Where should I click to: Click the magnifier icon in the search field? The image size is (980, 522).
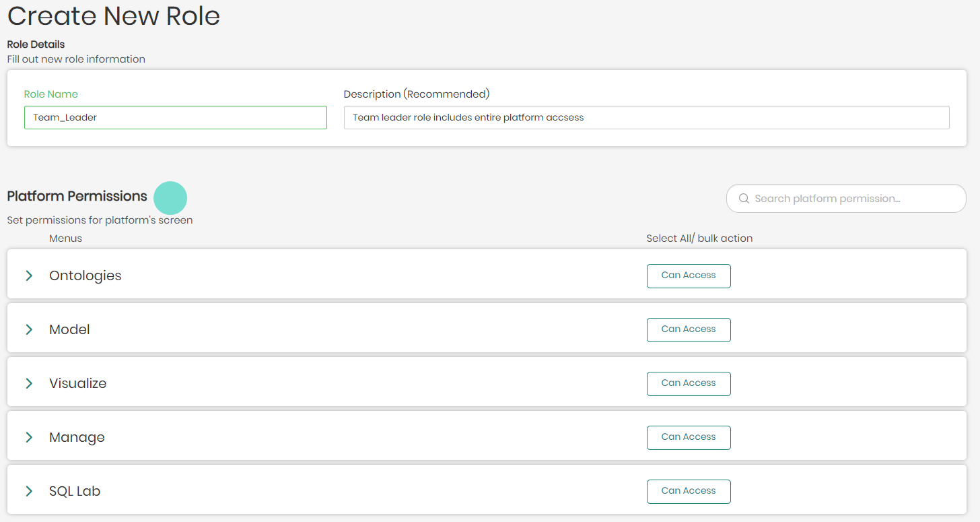744,198
